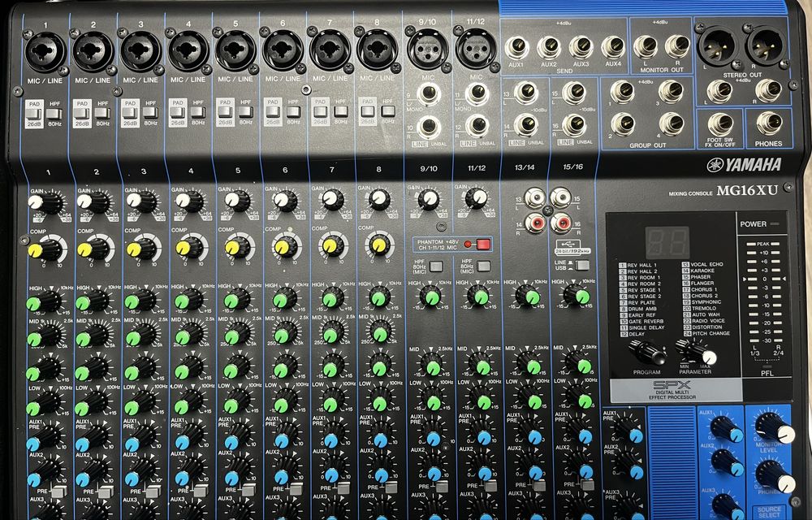The image size is (812, 520).
Task: Click the STEREO OUT L XLR connector
Action: [x=718, y=46]
